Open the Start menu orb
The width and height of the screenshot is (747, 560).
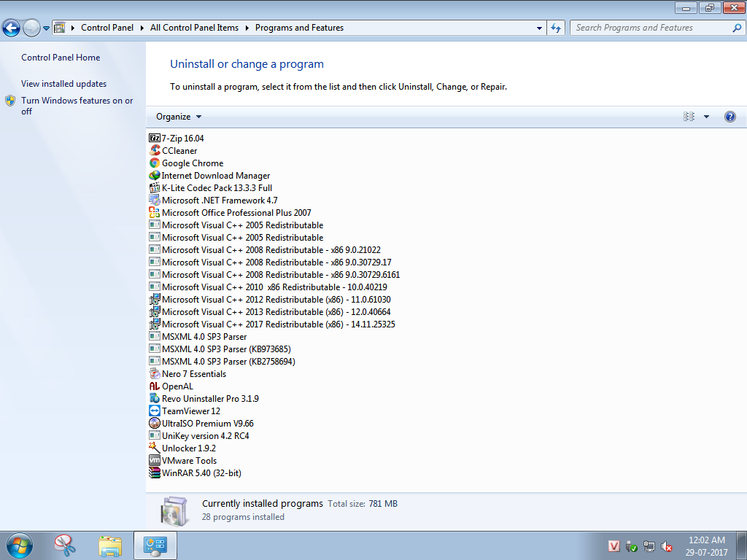[20, 545]
